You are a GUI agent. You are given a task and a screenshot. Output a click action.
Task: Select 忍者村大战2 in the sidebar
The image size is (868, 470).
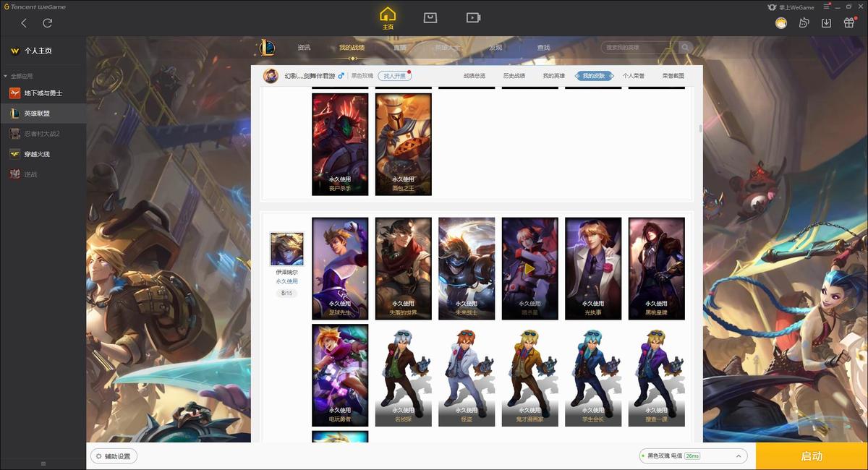coord(43,134)
